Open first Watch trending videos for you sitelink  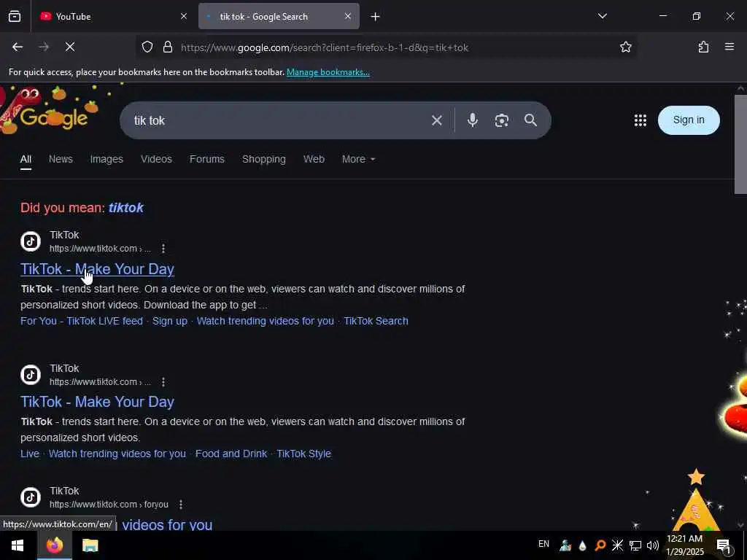(266, 321)
